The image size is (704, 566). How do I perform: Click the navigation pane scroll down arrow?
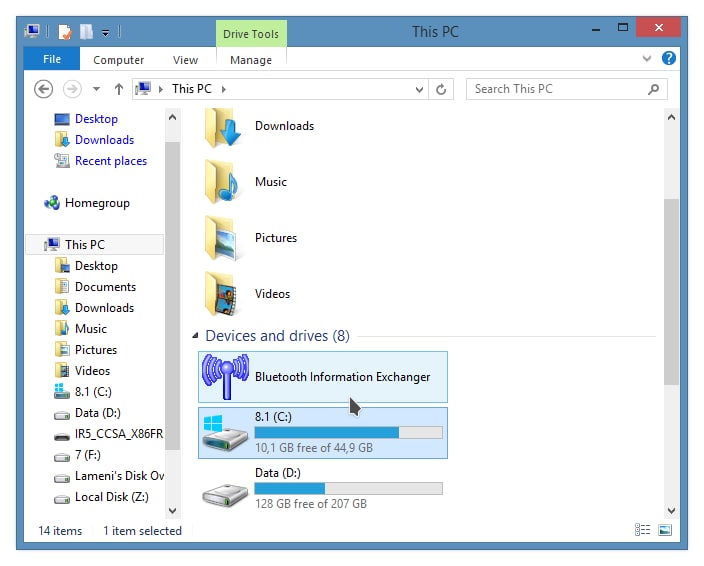click(x=172, y=510)
